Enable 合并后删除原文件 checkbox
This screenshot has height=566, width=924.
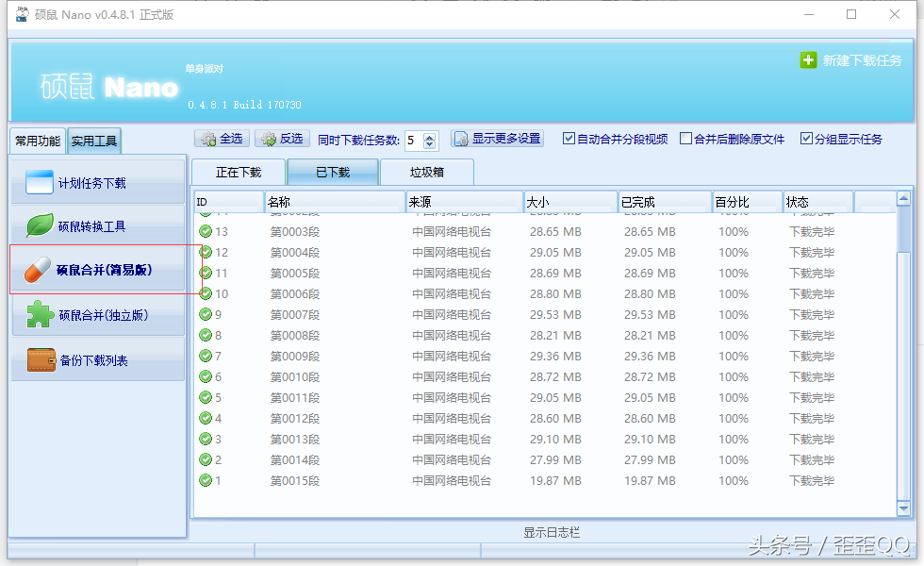pos(686,139)
